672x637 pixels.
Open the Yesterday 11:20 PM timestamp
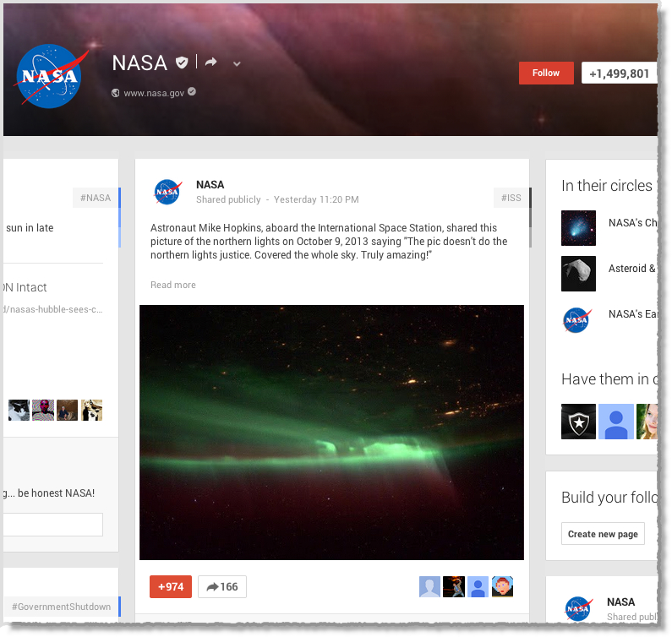(316, 199)
